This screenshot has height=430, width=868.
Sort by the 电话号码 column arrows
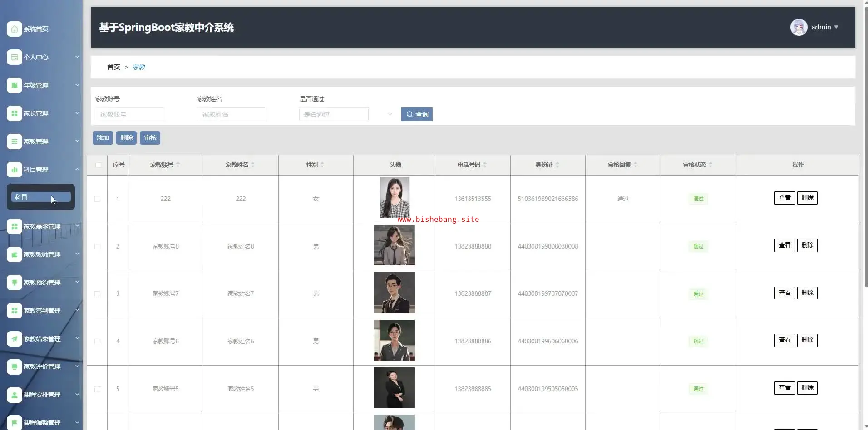485,165
